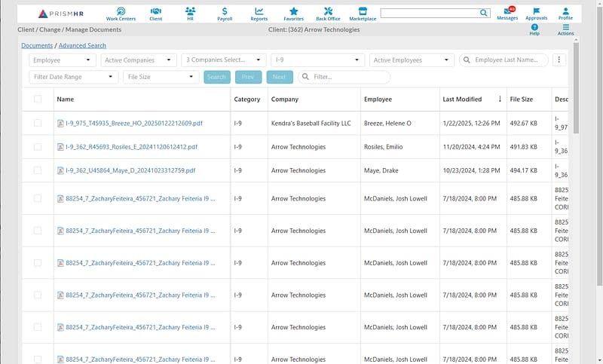Check the box for Breeze I-9 document row

38,123
